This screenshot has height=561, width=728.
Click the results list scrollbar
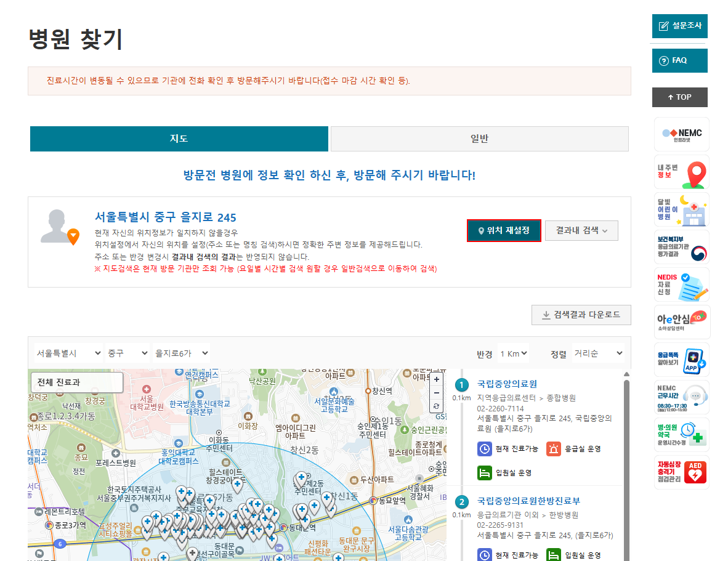coord(626,469)
